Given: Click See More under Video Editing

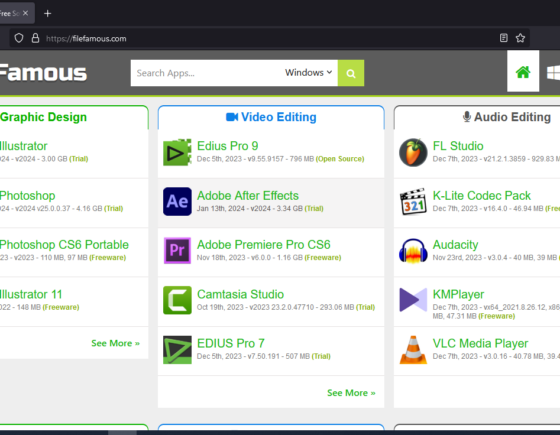Looking at the screenshot, I should pyautogui.click(x=351, y=393).
